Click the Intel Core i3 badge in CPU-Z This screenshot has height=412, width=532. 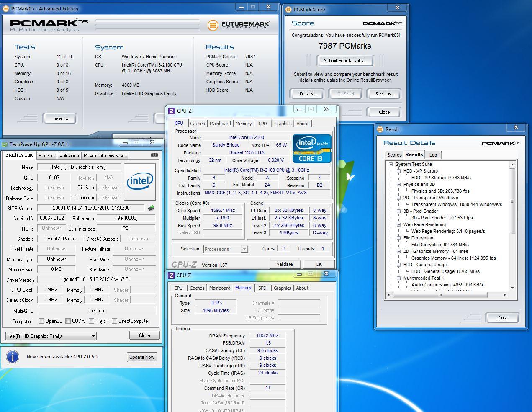click(x=312, y=149)
